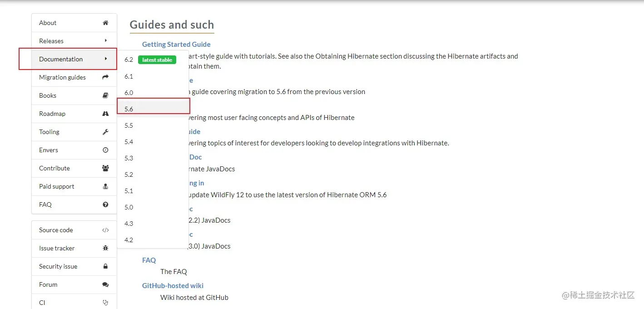Select version 4.2 documentation
Viewport: 644px width, 309px height.
(x=153, y=240)
